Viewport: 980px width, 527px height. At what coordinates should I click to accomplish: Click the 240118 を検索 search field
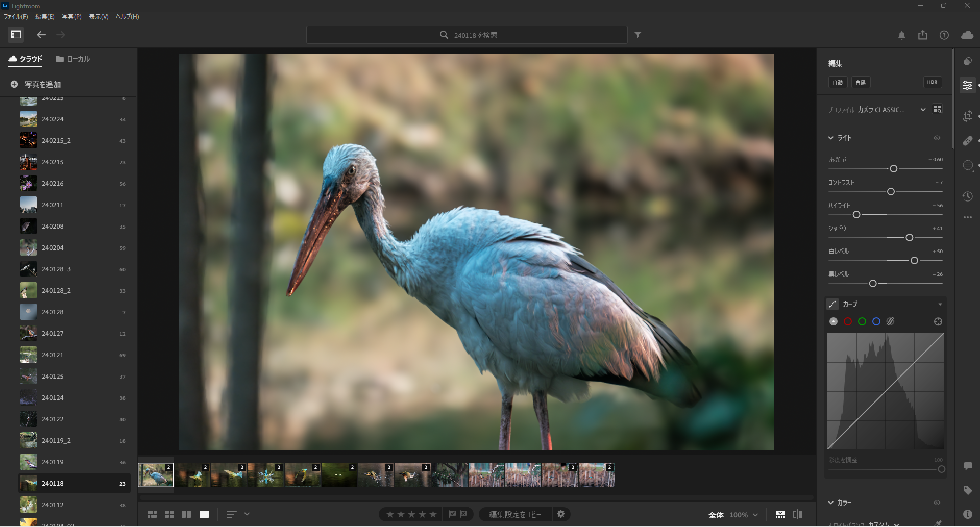tap(467, 35)
